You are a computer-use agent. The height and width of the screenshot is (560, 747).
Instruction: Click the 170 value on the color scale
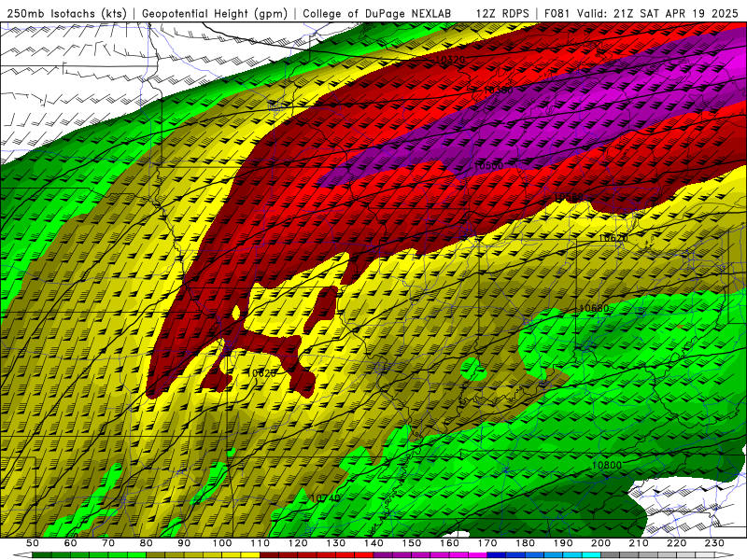(x=487, y=543)
